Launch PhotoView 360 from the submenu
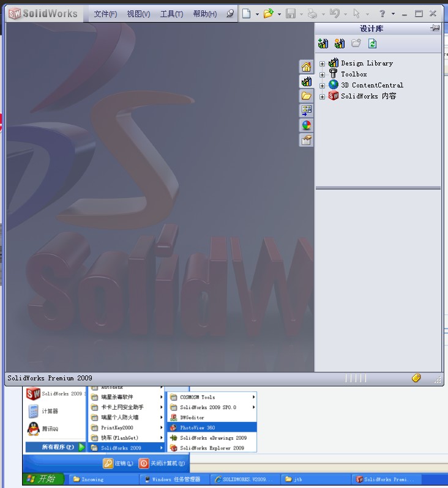 (212, 427)
